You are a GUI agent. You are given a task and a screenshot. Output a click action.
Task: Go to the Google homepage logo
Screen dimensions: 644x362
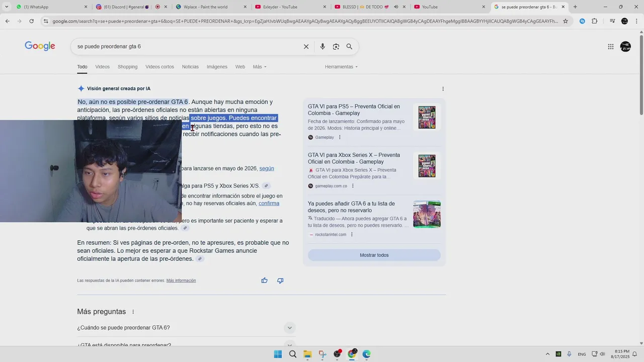[40, 46]
